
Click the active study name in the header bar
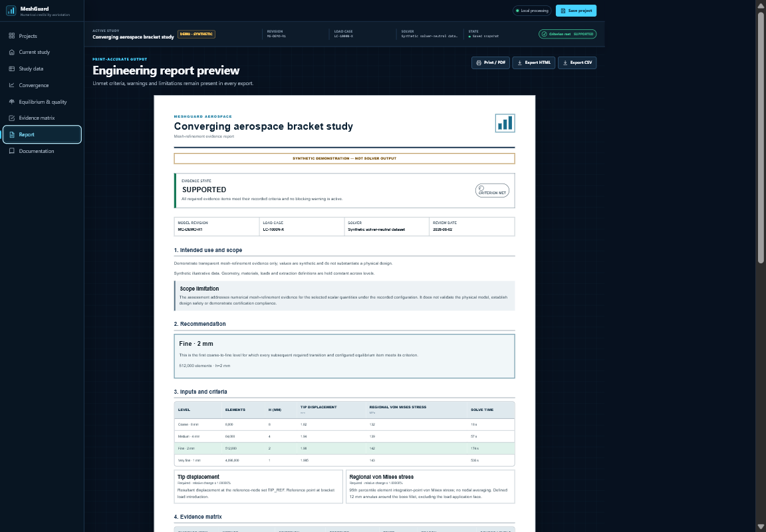[x=133, y=37]
